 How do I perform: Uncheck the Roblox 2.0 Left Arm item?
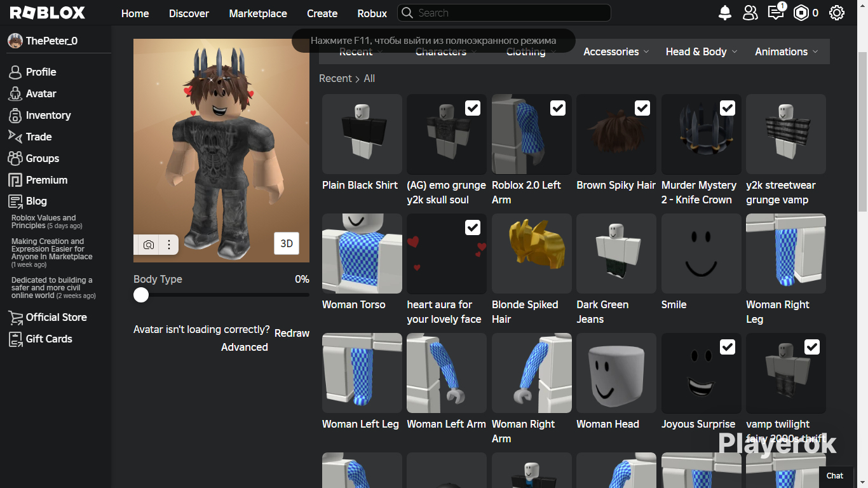click(558, 108)
